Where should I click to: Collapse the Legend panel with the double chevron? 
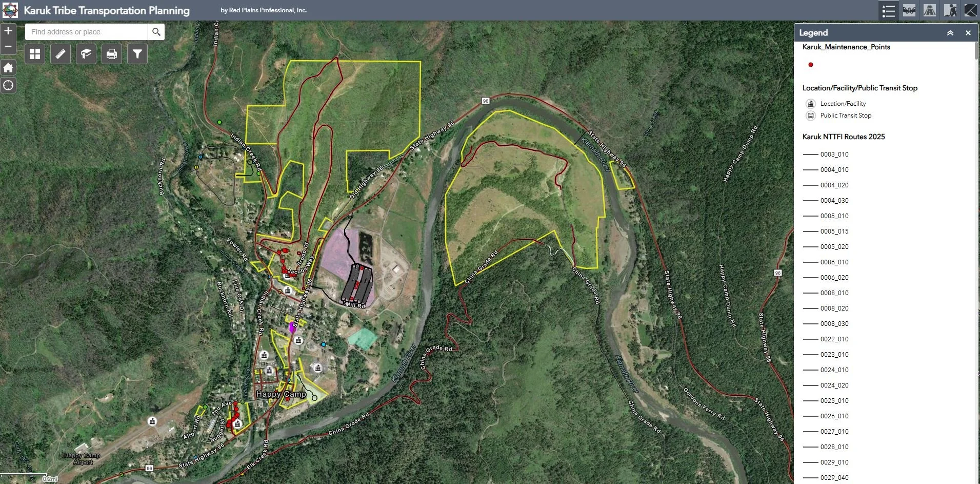950,33
